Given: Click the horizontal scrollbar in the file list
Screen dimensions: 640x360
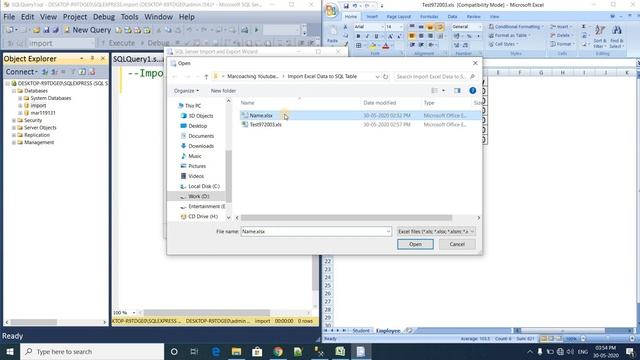Looking at the screenshot, I should (346, 218).
